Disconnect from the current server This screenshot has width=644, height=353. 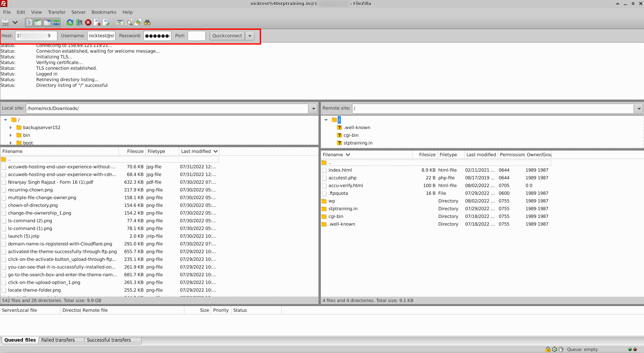[x=97, y=22]
